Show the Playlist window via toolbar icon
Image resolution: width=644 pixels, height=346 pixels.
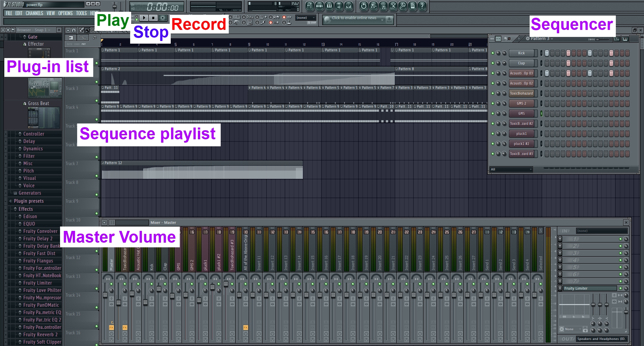pos(309,6)
